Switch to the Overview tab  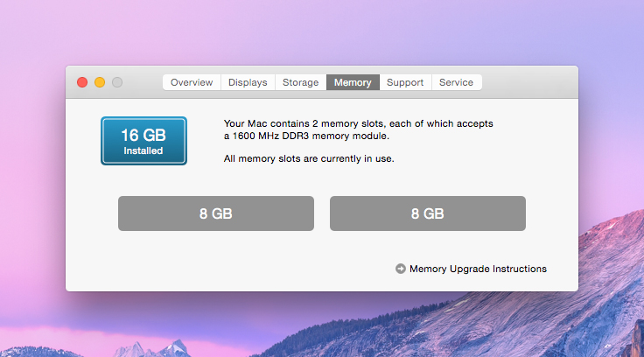tap(192, 82)
